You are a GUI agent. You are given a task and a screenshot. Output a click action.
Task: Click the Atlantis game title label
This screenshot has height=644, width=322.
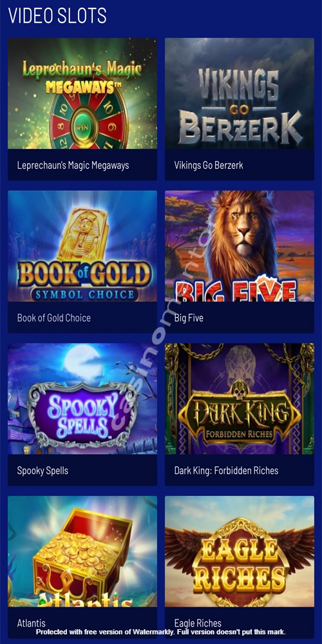31,623
